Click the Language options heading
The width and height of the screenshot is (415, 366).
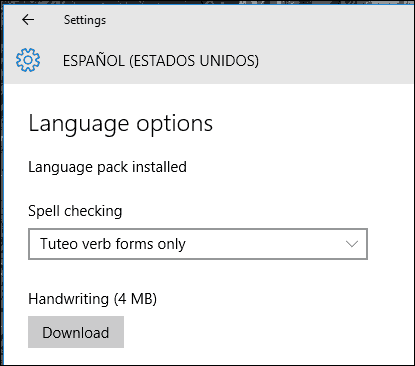[x=121, y=124]
